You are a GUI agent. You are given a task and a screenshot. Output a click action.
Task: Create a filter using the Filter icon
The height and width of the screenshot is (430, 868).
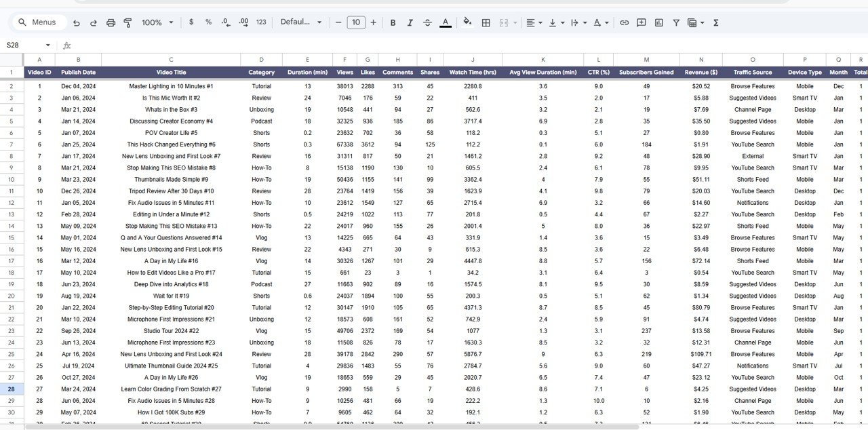(675, 22)
